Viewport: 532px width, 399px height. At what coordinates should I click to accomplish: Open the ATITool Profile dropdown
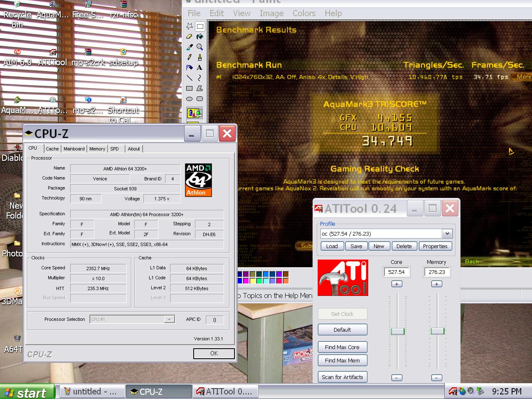[447, 234]
